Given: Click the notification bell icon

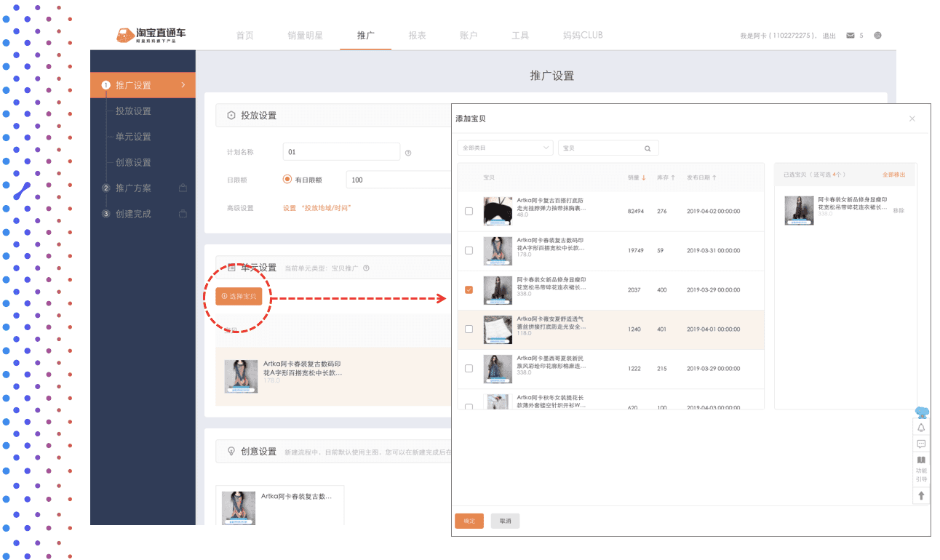Looking at the screenshot, I should pyautogui.click(x=921, y=428).
